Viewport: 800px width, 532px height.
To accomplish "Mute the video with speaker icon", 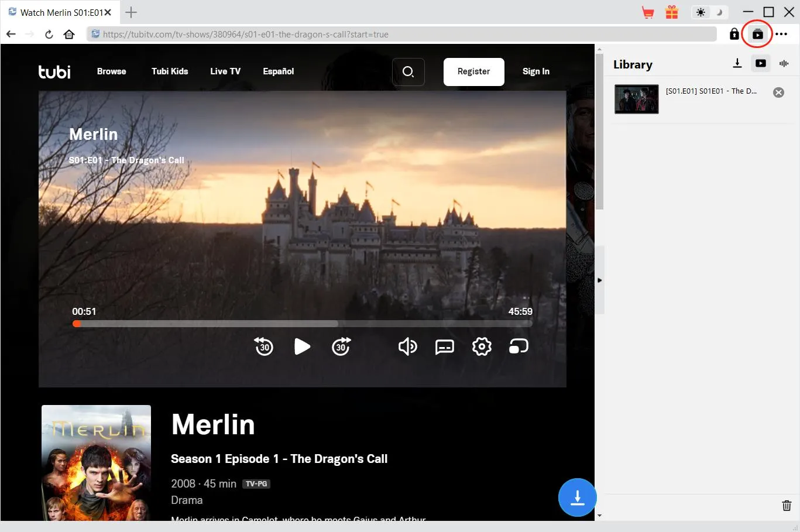I will click(x=407, y=346).
